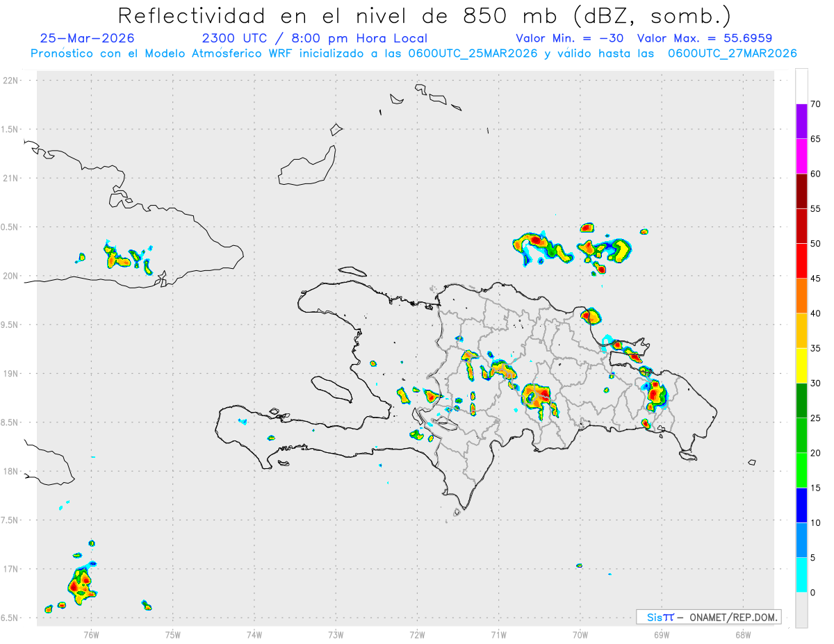Pick the yellow 30-35 dBZ legend band

(801, 365)
